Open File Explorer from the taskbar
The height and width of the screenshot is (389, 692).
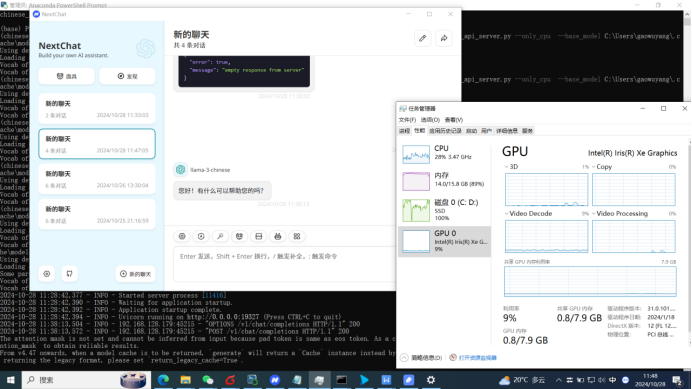tap(185, 380)
